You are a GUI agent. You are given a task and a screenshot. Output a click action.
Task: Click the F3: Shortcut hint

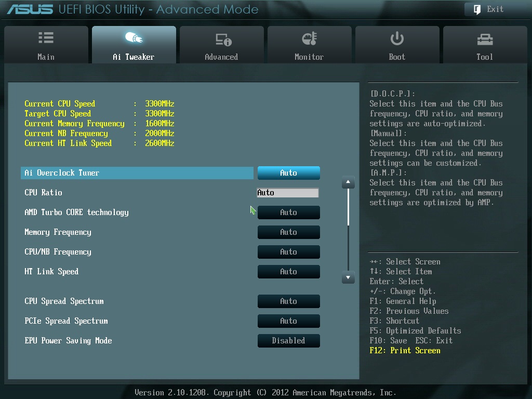tap(395, 321)
